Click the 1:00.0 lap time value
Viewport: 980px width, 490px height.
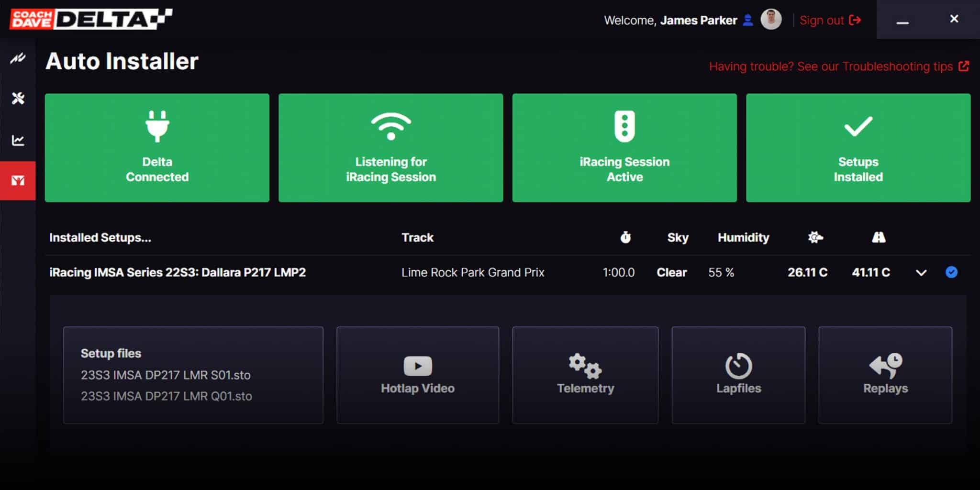[618, 272]
